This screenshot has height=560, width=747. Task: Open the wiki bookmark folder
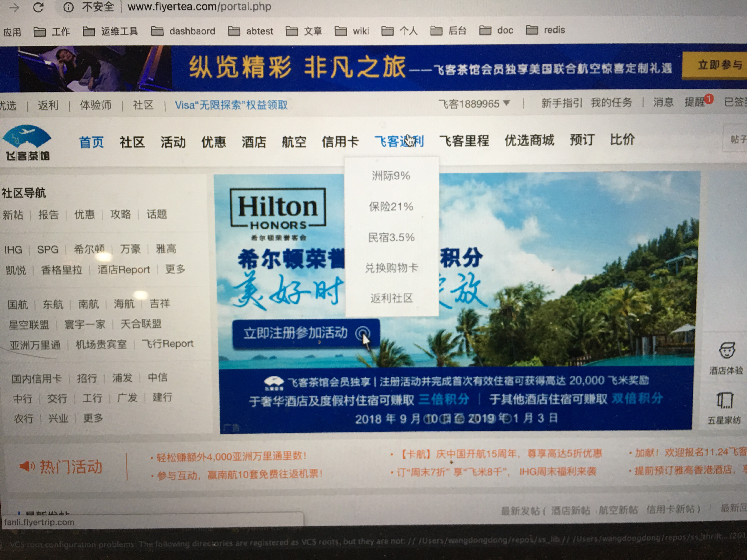352,31
